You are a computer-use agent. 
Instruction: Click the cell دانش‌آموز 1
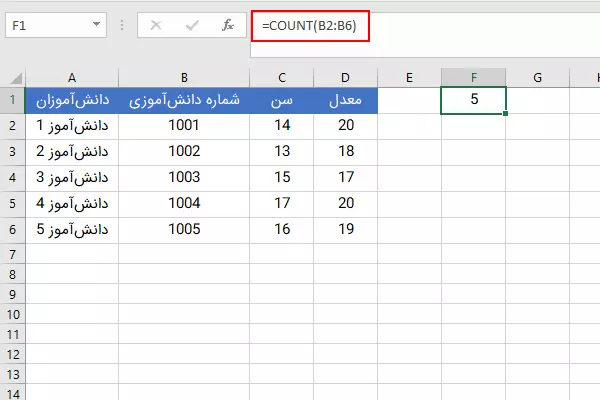(72, 126)
